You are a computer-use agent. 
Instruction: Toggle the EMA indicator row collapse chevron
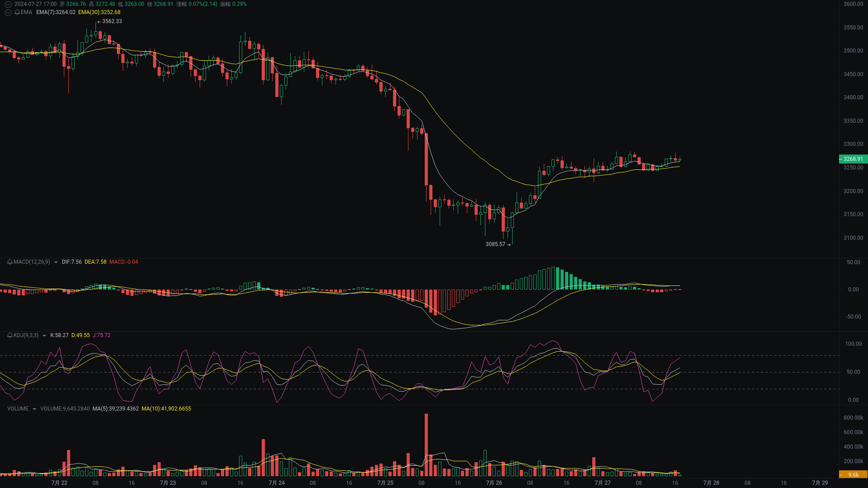[x=8, y=12]
